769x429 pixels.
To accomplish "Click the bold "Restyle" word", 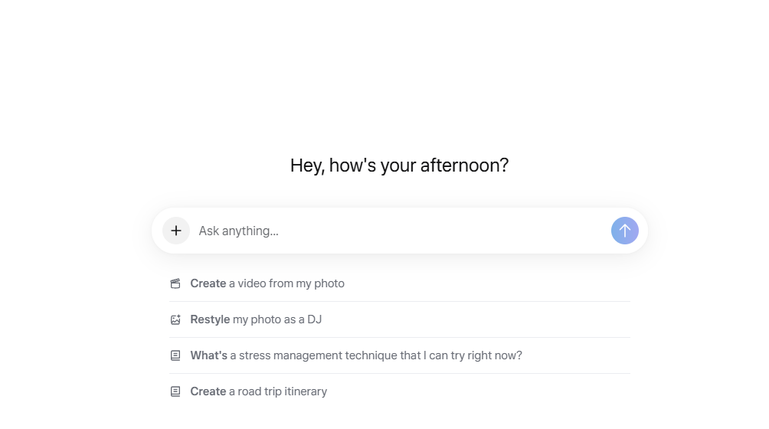I will pos(210,320).
